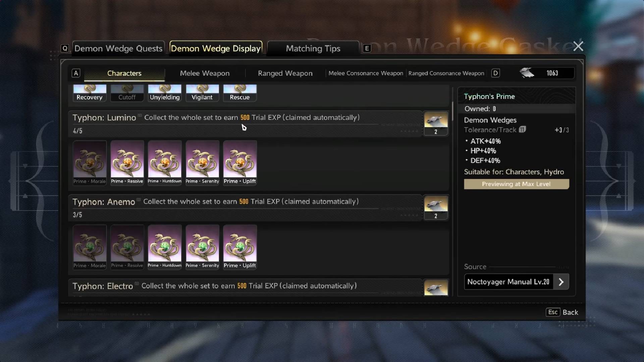
Task: Click the currency icon showing 1063
Action: click(527, 73)
